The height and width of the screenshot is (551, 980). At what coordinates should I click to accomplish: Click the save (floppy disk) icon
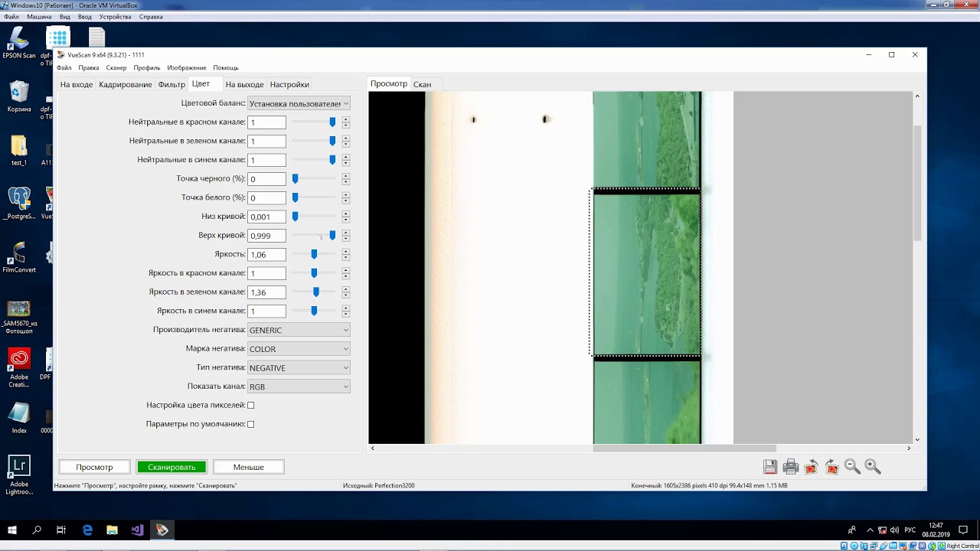coord(770,467)
